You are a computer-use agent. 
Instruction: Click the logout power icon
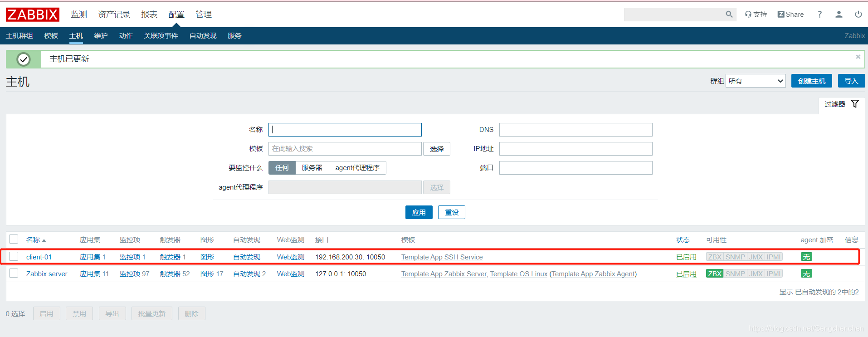pyautogui.click(x=858, y=15)
